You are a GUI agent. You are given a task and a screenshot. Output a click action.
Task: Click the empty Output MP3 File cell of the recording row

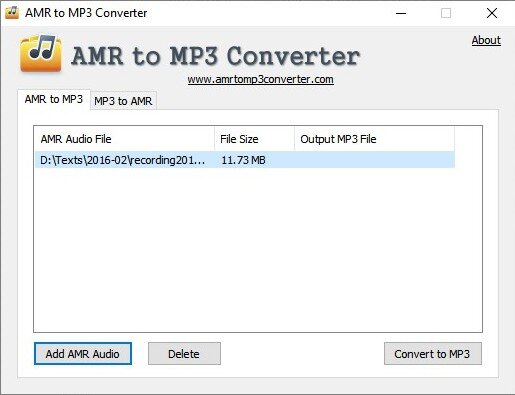374,160
